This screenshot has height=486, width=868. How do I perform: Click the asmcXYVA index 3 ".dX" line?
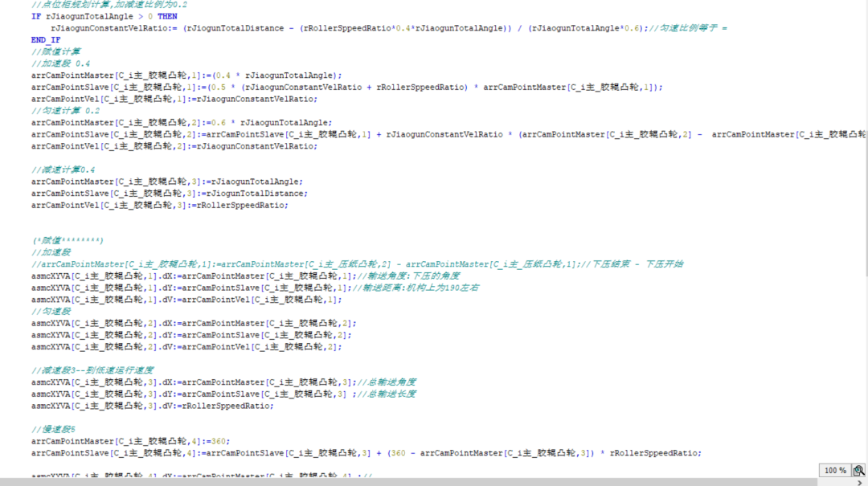223,382
